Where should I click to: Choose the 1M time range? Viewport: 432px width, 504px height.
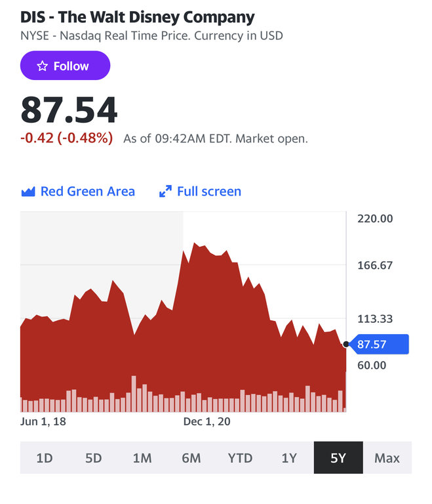(142, 458)
